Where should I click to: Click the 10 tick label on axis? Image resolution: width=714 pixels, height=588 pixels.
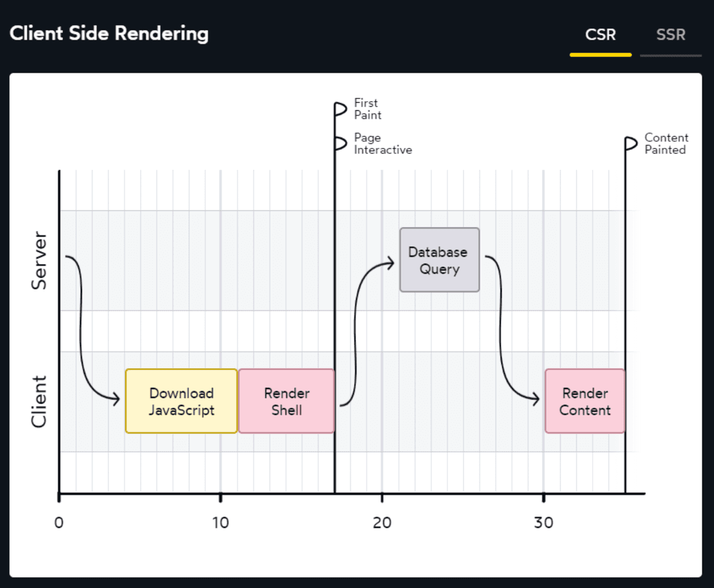[x=220, y=523]
